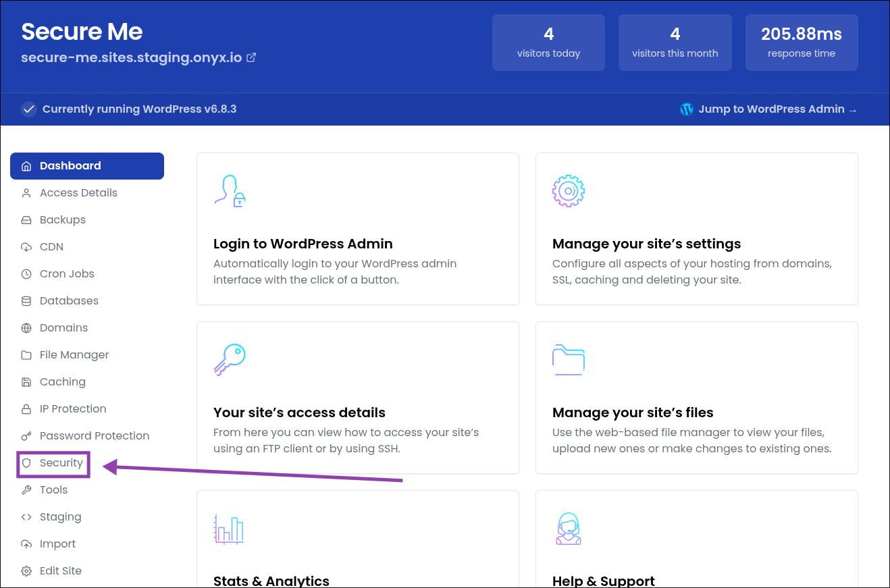The image size is (890, 588).
Task: Click Manage your site's settings heading
Action: tap(647, 244)
